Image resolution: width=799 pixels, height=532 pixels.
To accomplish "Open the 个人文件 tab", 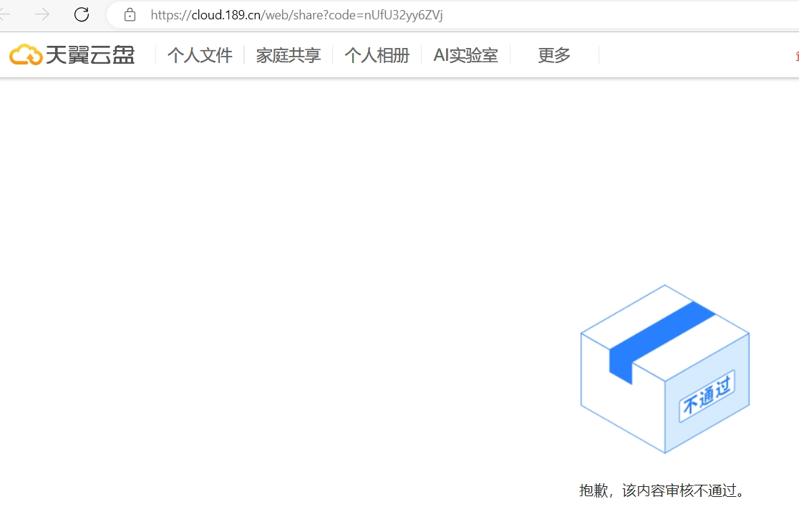I will [x=200, y=55].
